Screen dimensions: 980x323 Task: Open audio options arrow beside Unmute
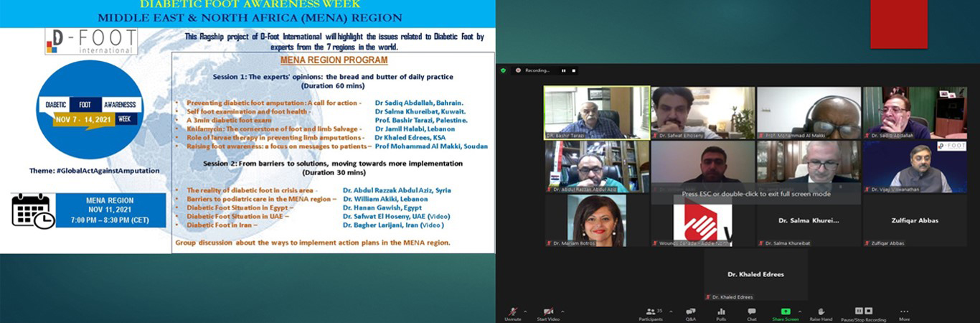click(525, 311)
